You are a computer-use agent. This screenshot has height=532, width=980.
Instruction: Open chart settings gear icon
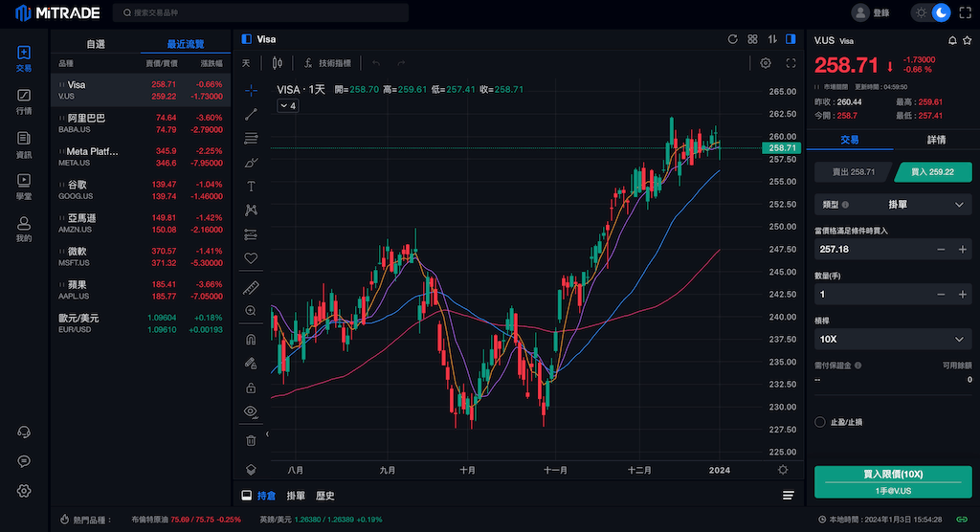point(766,63)
